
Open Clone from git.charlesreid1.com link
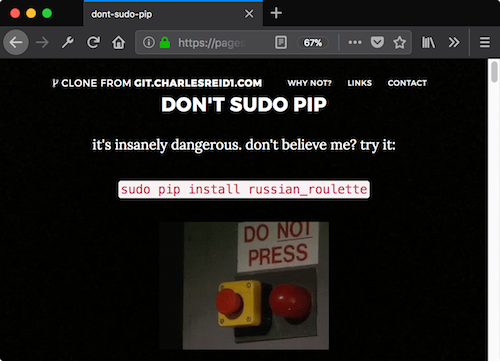tap(157, 83)
